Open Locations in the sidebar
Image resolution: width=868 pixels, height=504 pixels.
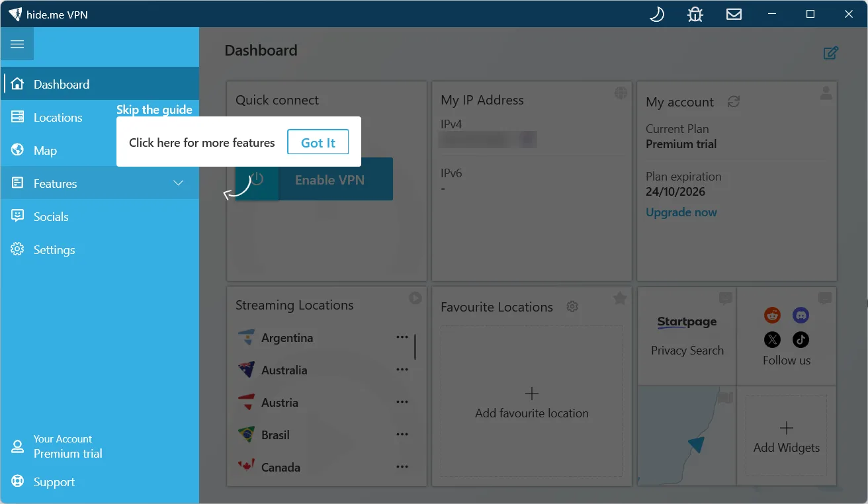click(100, 117)
